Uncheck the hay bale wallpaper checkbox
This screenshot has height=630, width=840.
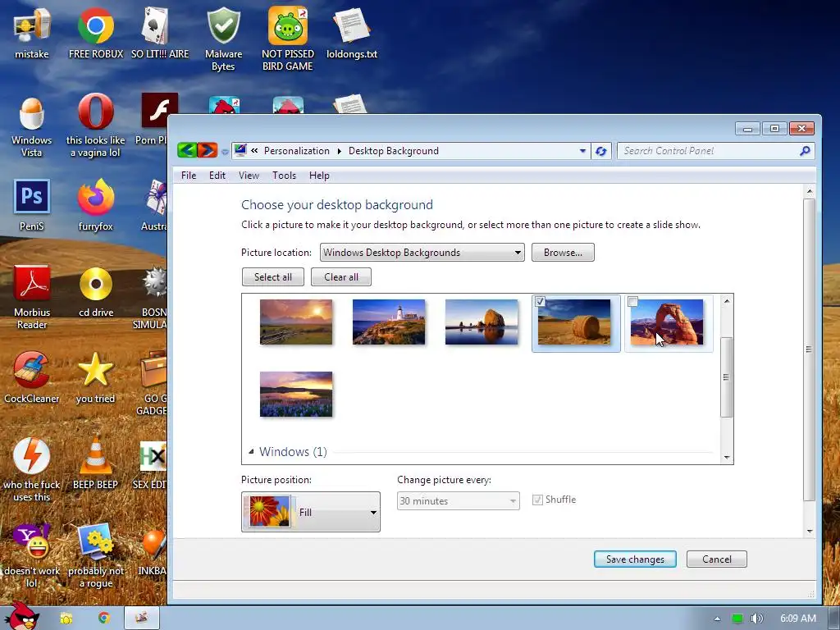pyautogui.click(x=540, y=302)
